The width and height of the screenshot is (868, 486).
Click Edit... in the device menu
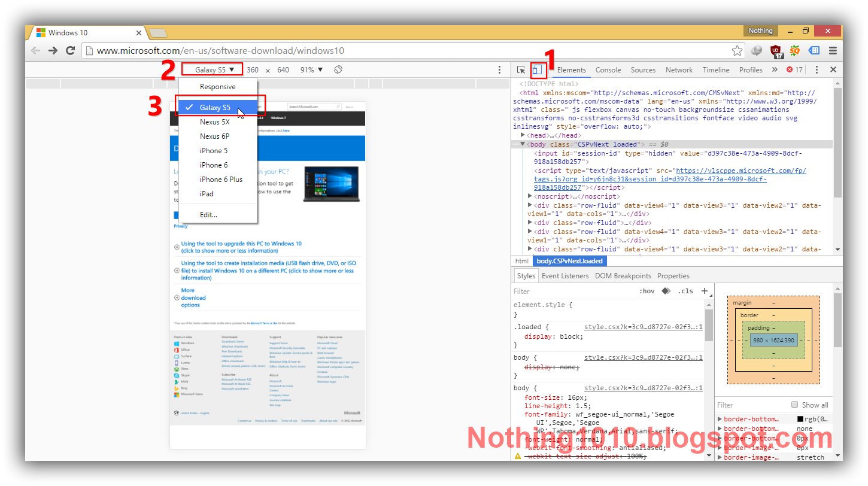[218, 215]
